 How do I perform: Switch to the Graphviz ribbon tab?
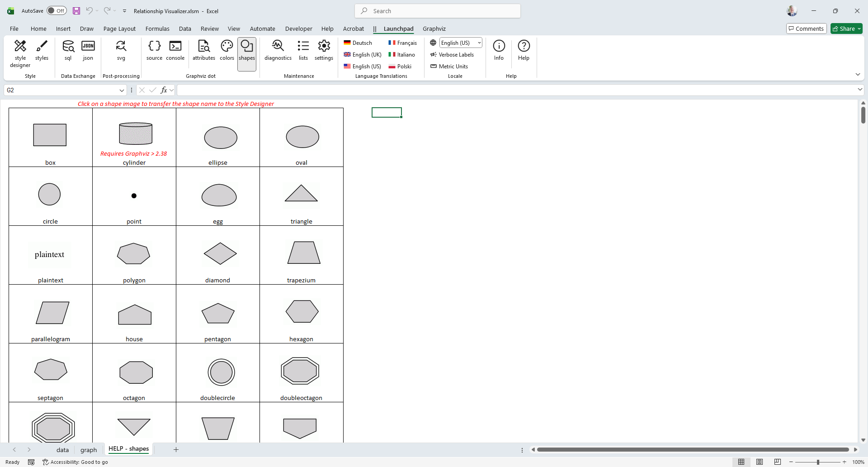point(434,29)
